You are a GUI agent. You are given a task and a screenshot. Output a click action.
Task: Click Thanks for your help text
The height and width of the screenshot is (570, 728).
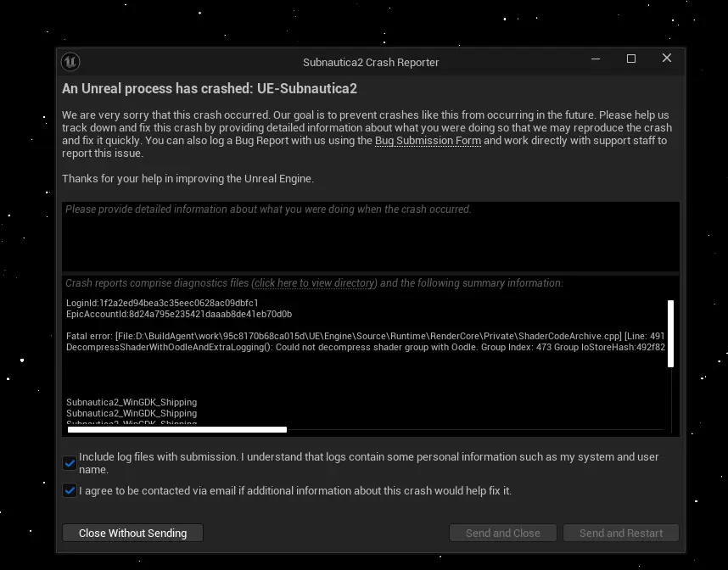(188, 179)
